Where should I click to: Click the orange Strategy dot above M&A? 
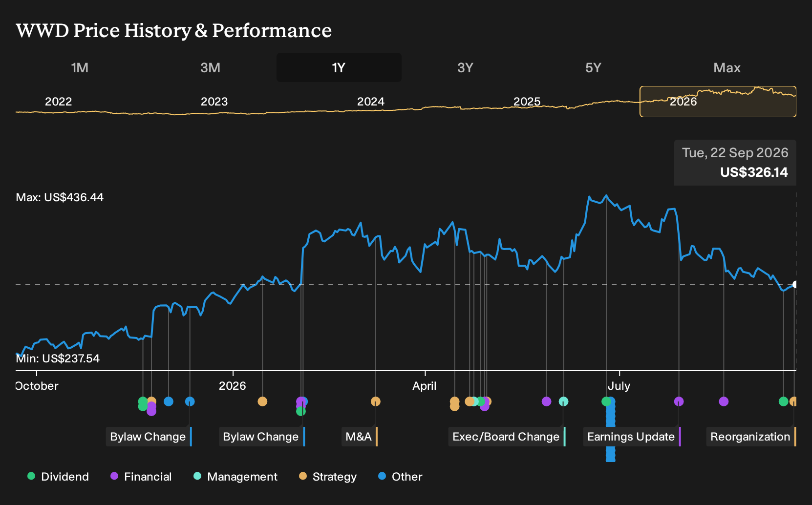coord(375,401)
